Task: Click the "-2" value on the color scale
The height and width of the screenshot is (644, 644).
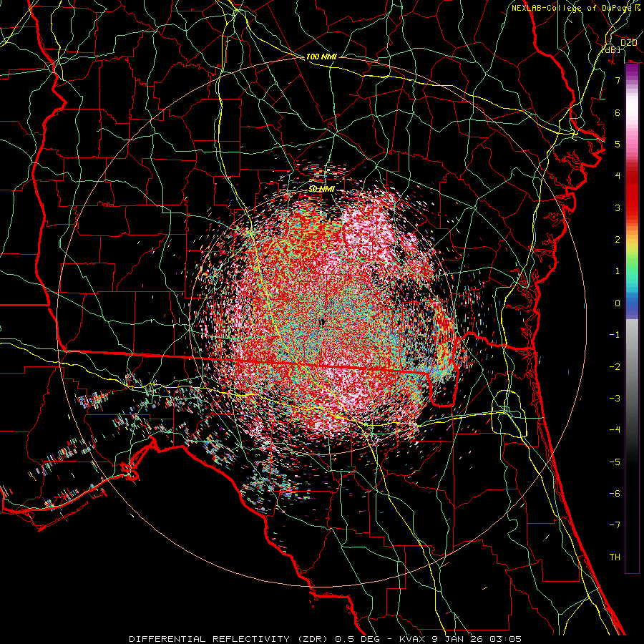Action: pos(615,367)
